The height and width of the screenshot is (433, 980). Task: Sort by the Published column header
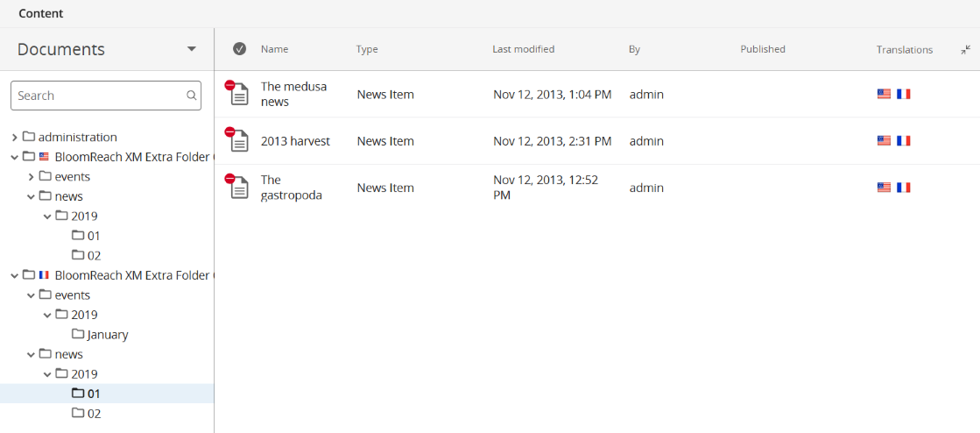pos(763,49)
